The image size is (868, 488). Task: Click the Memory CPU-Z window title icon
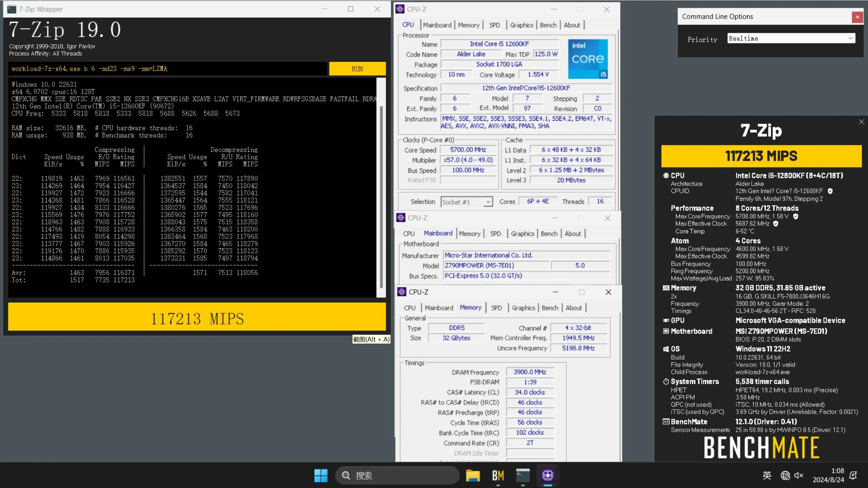(401, 292)
